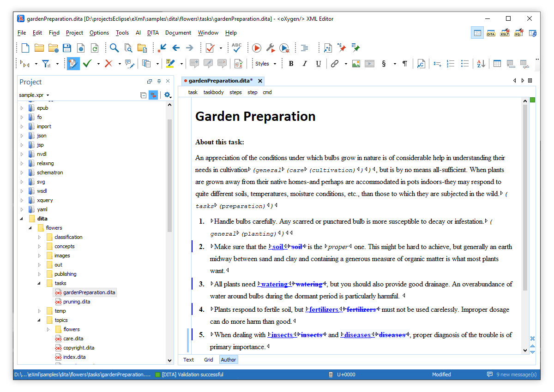This screenshot has height=392, width=554.
Task: Click the fertilizers inserted link in step 4
Action: 324,309
